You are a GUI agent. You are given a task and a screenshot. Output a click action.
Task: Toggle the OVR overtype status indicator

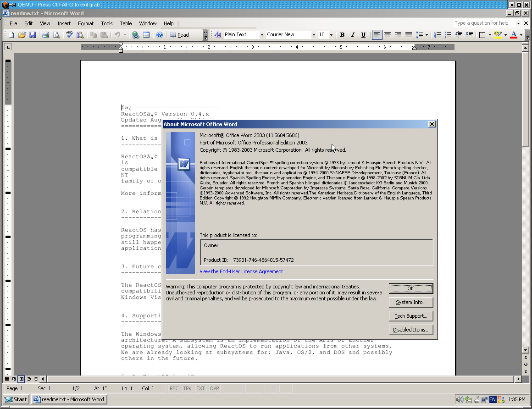215,389
